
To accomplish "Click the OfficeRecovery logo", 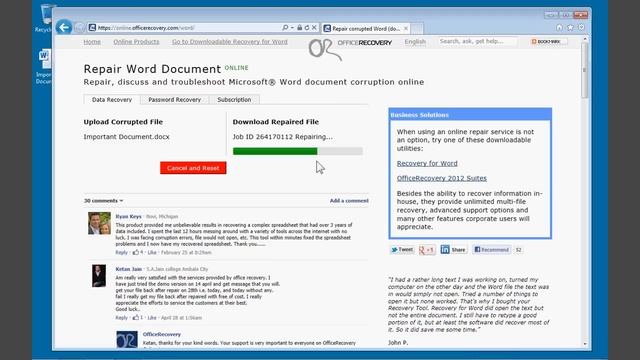I will coord(350,48).
